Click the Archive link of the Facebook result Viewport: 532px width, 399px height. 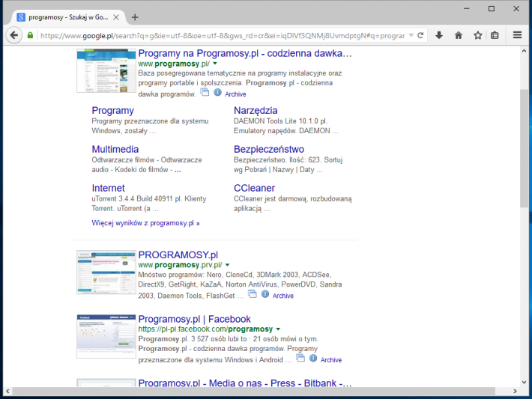331,360
